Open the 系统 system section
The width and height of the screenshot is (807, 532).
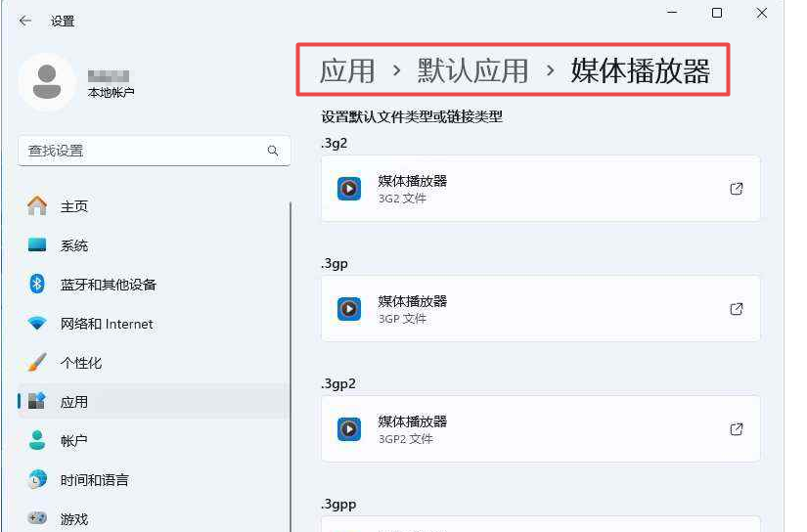pos(152,245)
